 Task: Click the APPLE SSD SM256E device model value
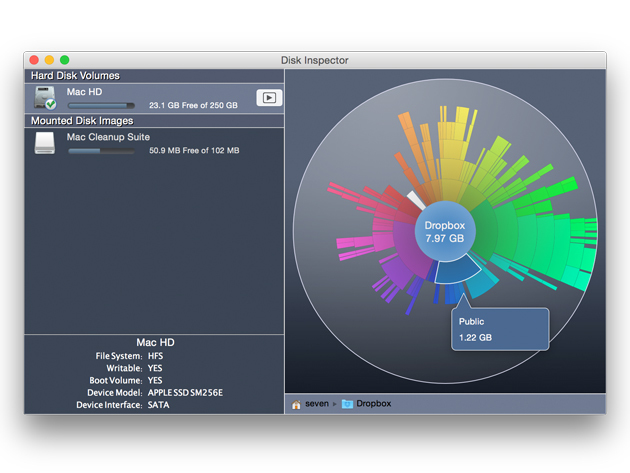[x=185, y=393]
